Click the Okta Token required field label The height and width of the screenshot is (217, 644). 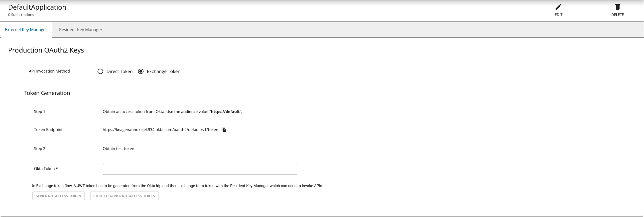pyautogui.click(x=46, y=169)
